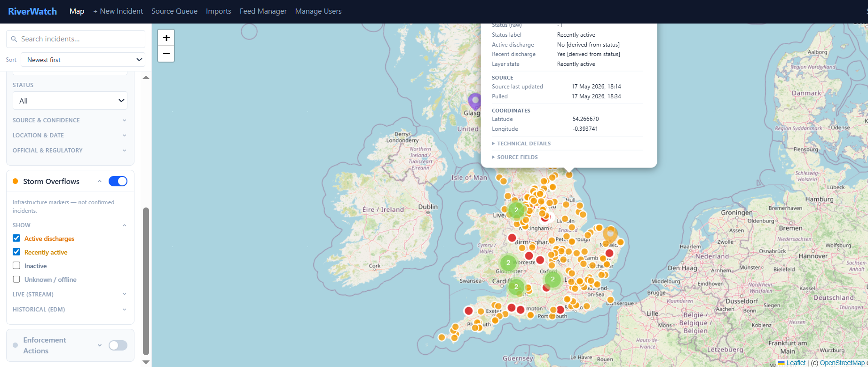Image resolution: width=868 pixels, height=367 pixels.
Task: Click the green cluster near Cardiff
Action: pyautogui.click(x=516, y=287)
